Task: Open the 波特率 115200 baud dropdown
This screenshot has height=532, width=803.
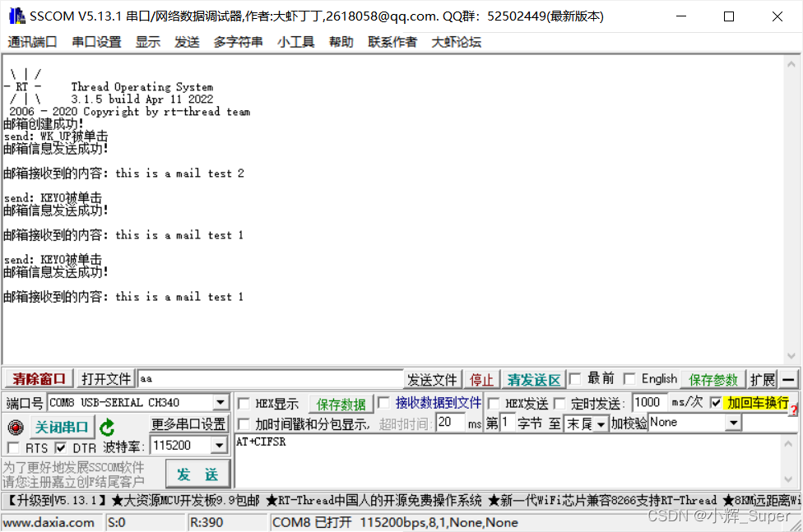Action: 219,446
